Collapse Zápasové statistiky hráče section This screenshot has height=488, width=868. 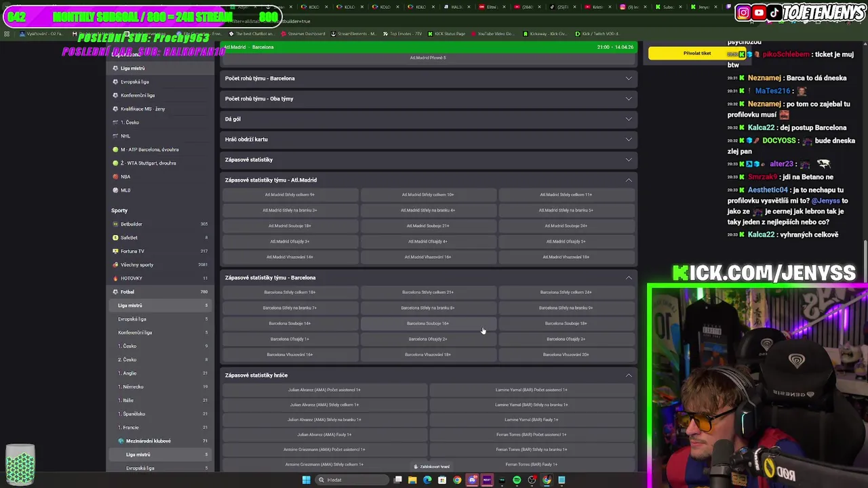(429, 375)
